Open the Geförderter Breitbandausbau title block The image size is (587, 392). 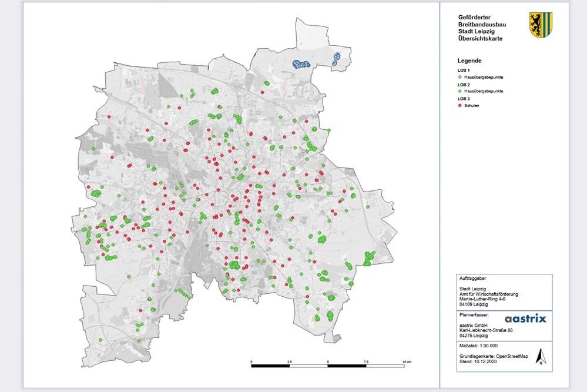(478, 21)
